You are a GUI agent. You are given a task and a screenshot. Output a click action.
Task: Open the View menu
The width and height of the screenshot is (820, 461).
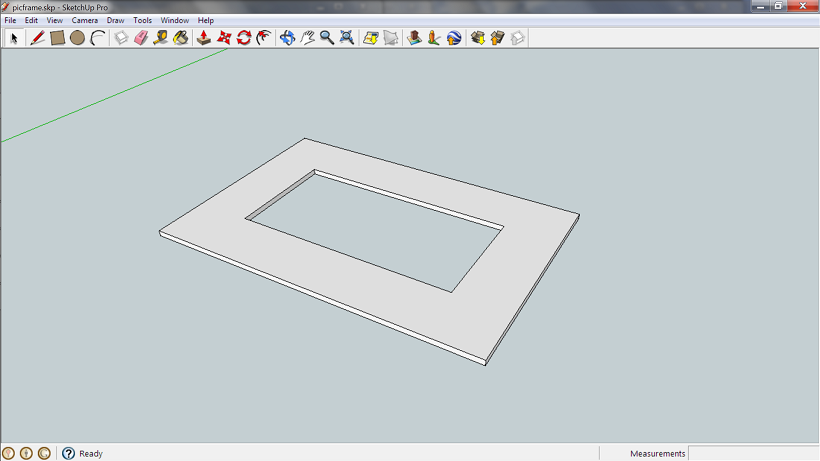(x=54, y=20)
